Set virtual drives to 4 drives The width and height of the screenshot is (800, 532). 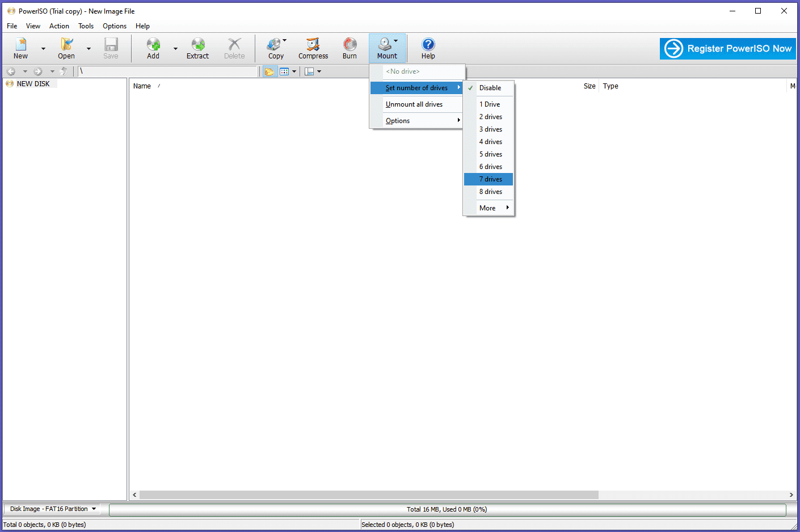[x=489, y=142]
